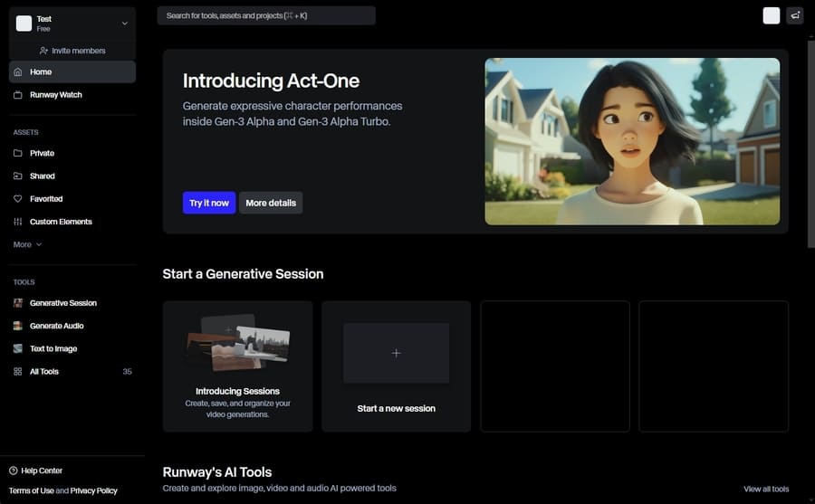Click the Custom Elements sliders icon
The width and height of the screenshot is (815, 504).
point(18,222)
